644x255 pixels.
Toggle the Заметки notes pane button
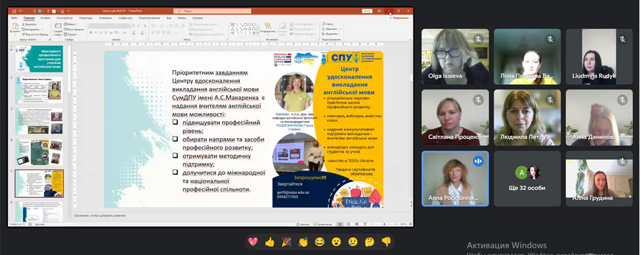click(x=303, y=224)
